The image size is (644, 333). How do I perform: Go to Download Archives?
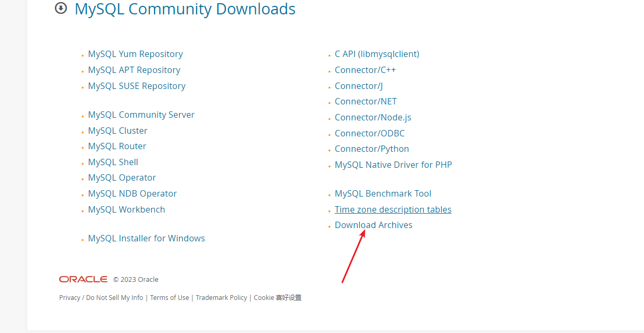374,225
